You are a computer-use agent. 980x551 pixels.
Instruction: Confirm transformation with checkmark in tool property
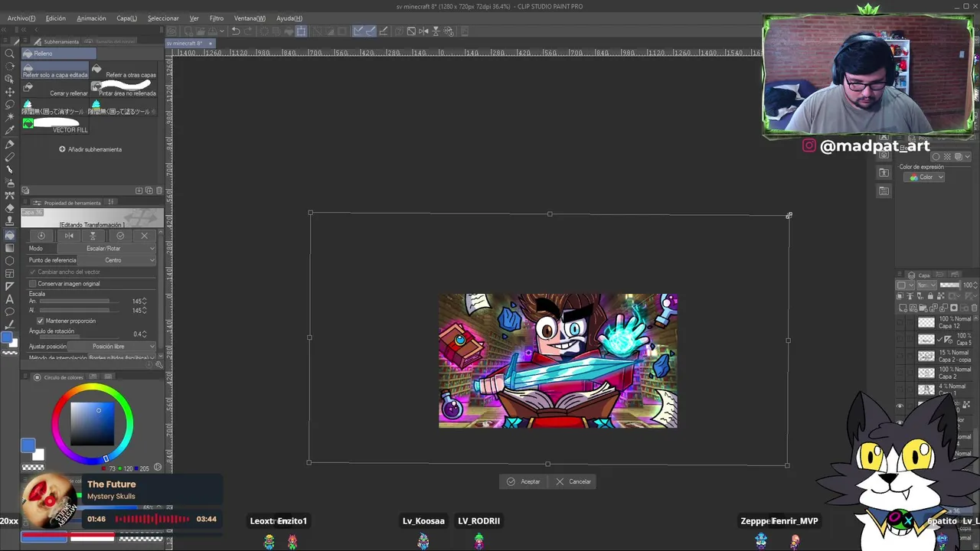pos(120,236)
